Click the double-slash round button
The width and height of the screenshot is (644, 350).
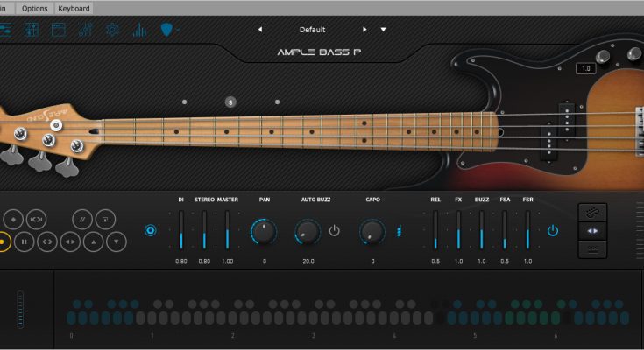[82, 218]
